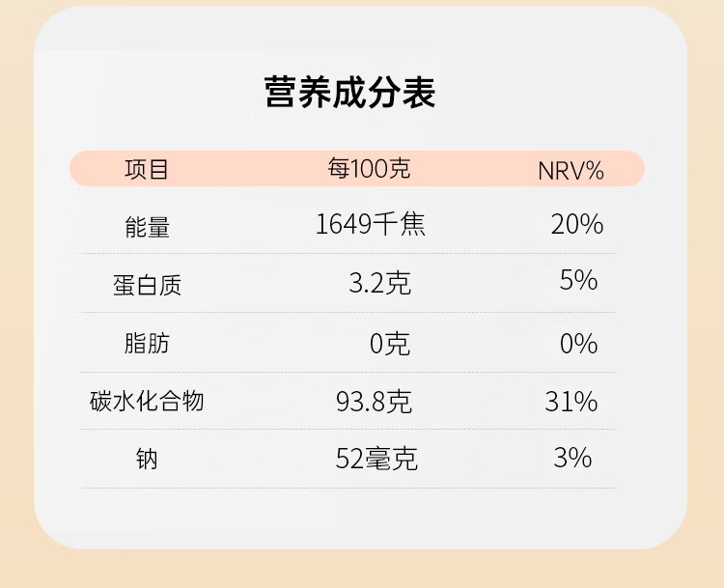
Task: Click the pink table header bar
Action: pyautogui.click(x=357, y=169)
